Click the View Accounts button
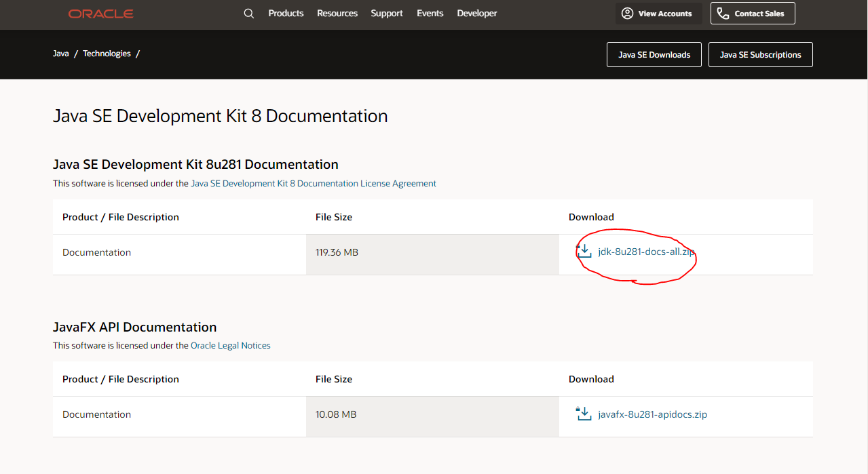The image size is (868, 474). (659, 14)
